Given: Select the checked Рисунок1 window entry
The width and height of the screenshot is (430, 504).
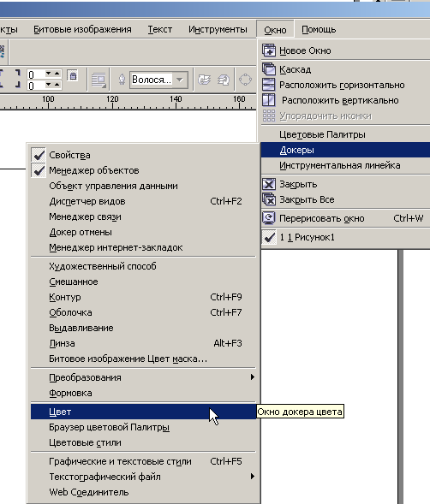Looking at the screenshot, I should click(x=345, y=237).
